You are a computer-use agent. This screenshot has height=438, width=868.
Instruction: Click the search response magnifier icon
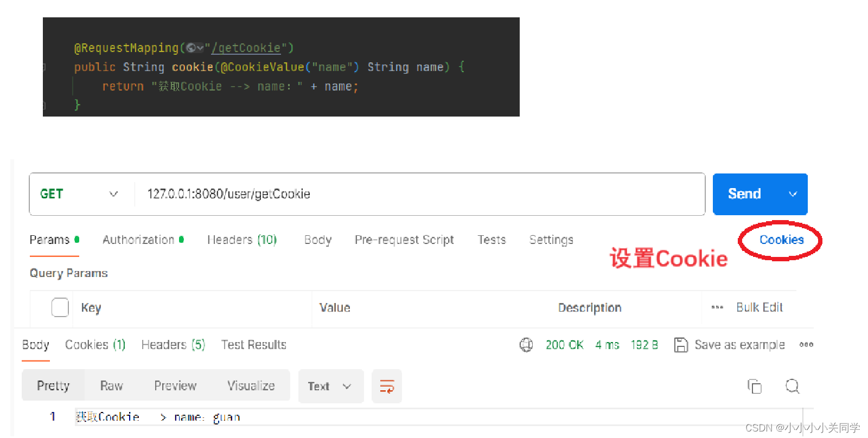(x=793, y=386)
